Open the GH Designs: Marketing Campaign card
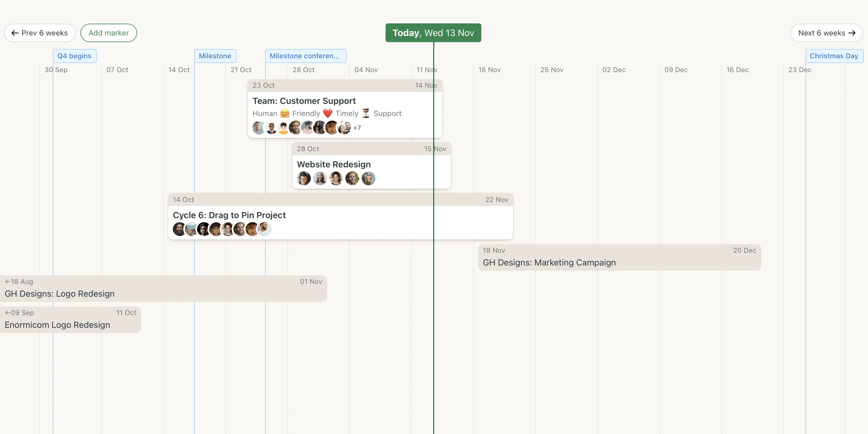868x434 pixels. [x=549, y=263]
